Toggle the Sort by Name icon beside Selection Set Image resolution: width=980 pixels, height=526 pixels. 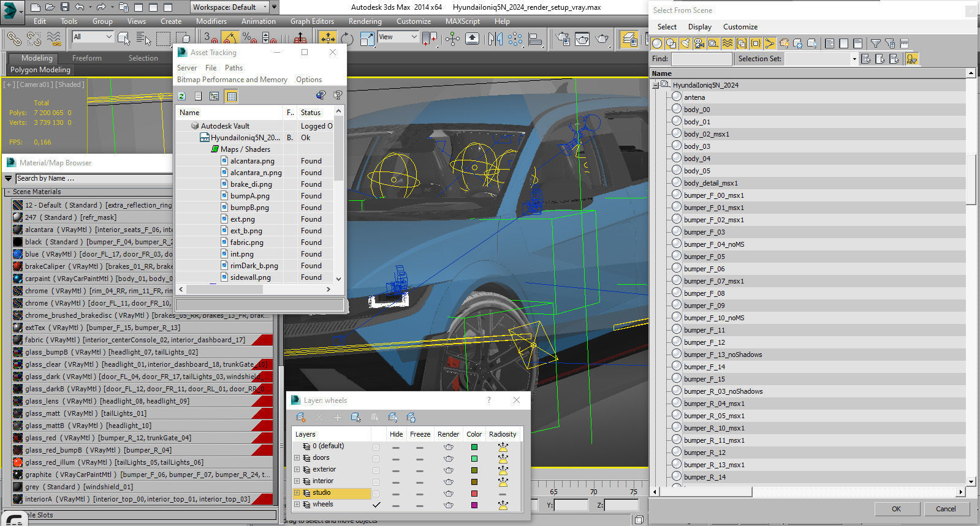pos(912,59)
